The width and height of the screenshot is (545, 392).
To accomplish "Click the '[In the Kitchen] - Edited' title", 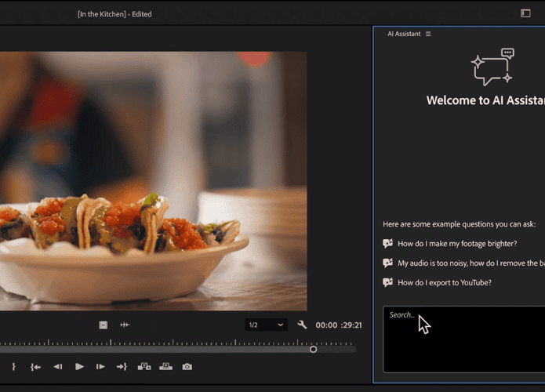I will point(114,14).
